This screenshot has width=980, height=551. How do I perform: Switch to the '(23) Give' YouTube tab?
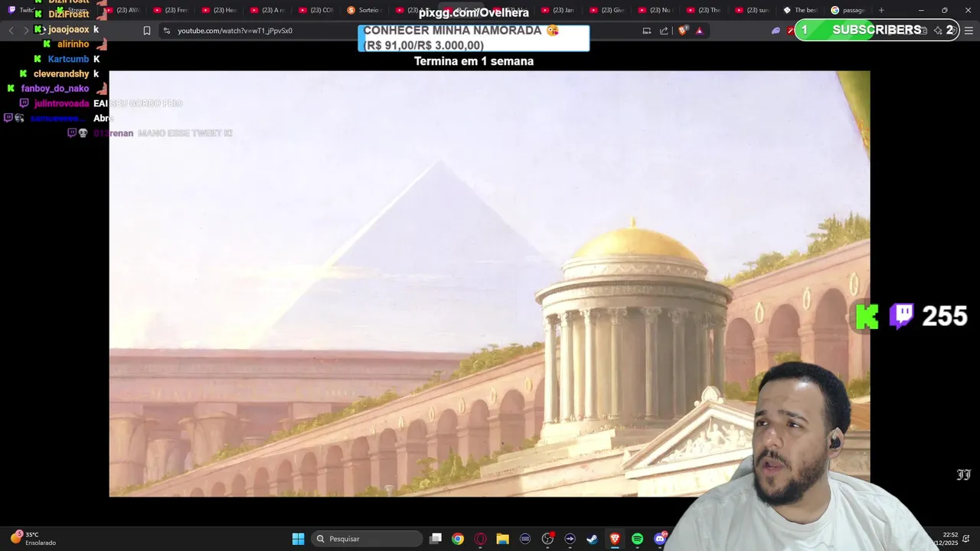point(607,10)
